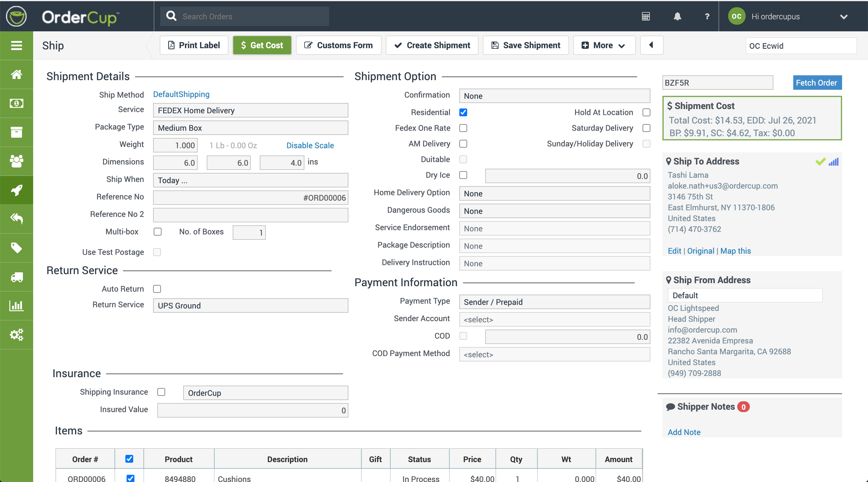This screenshot has height=482, width=868.
Task: Open the Dangerous Goods dropdown
Action: 554,211
